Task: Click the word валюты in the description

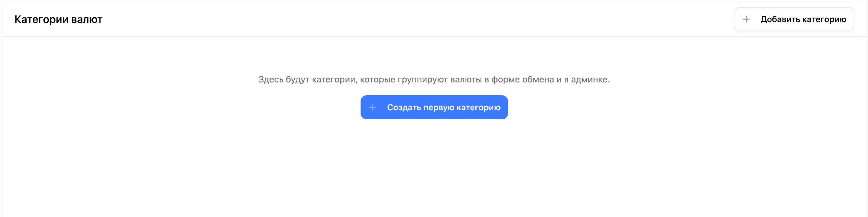Action: [466, 79]
